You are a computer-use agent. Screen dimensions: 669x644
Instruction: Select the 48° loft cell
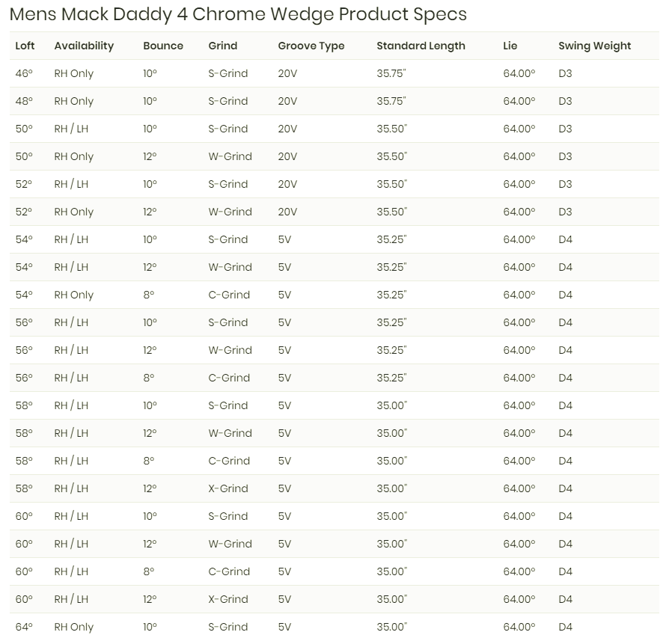(x=24, y=102)
